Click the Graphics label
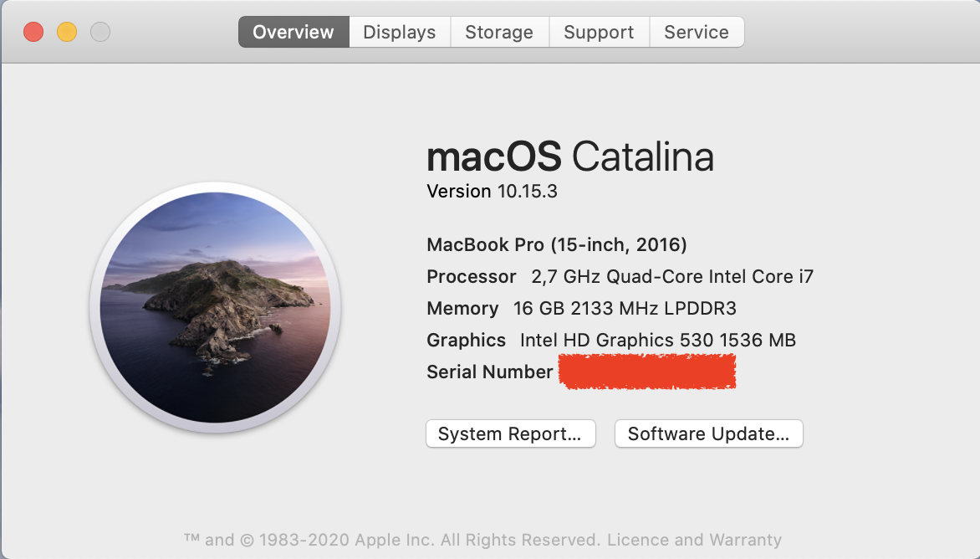This screenshot has height=559, width=980. point(467,340)
